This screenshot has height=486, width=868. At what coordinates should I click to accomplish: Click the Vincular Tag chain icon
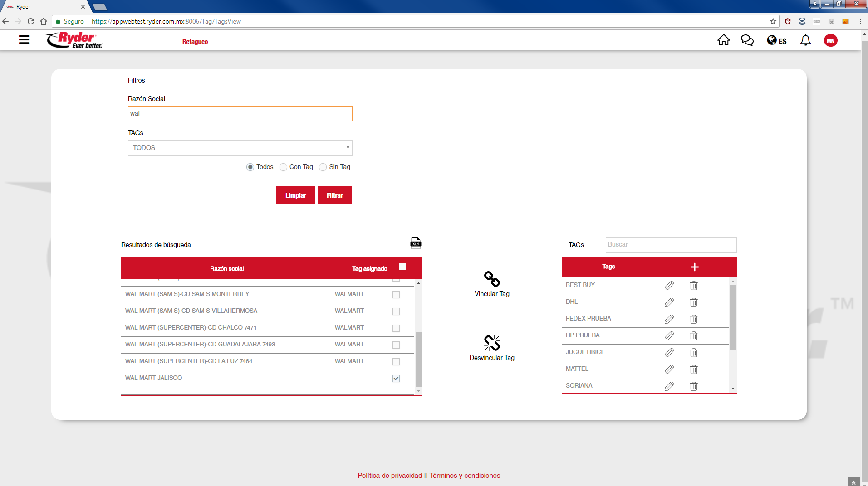coord(492,279)
